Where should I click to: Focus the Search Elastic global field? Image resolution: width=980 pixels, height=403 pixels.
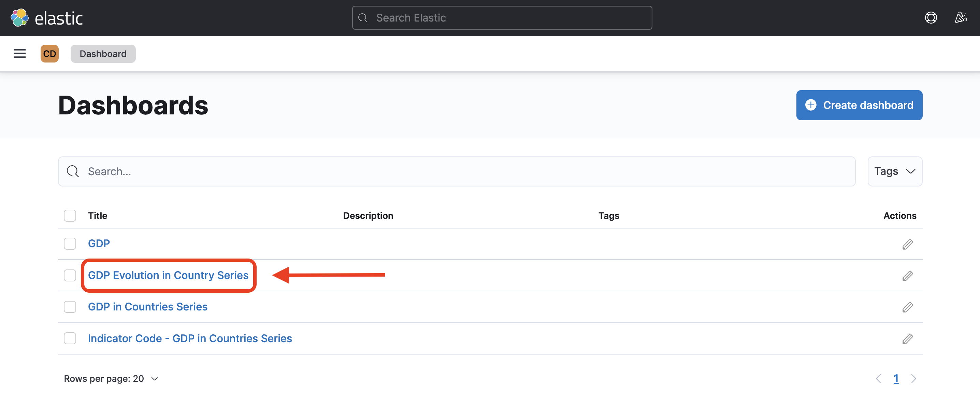pos(502,18)
